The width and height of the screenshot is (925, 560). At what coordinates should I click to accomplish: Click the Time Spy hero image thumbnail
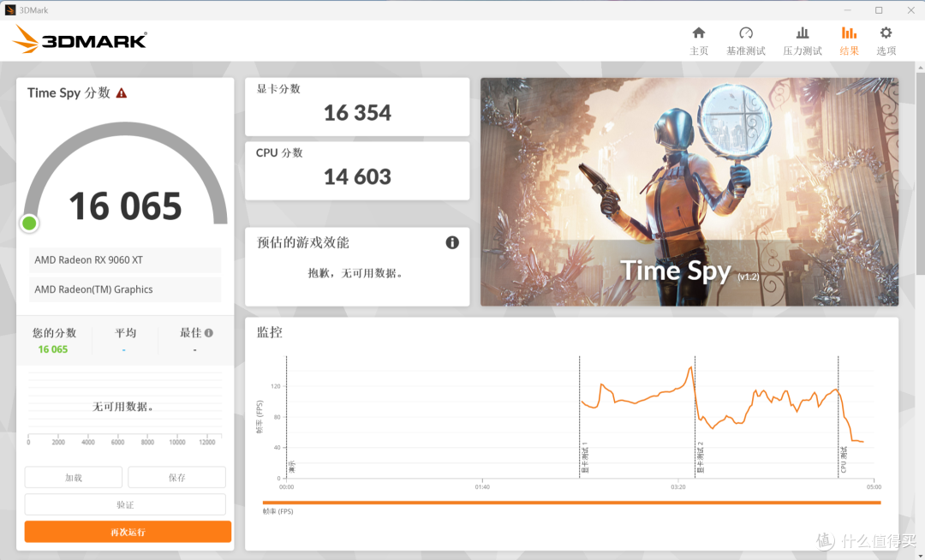pyautogui.click(x=689, y=192)
